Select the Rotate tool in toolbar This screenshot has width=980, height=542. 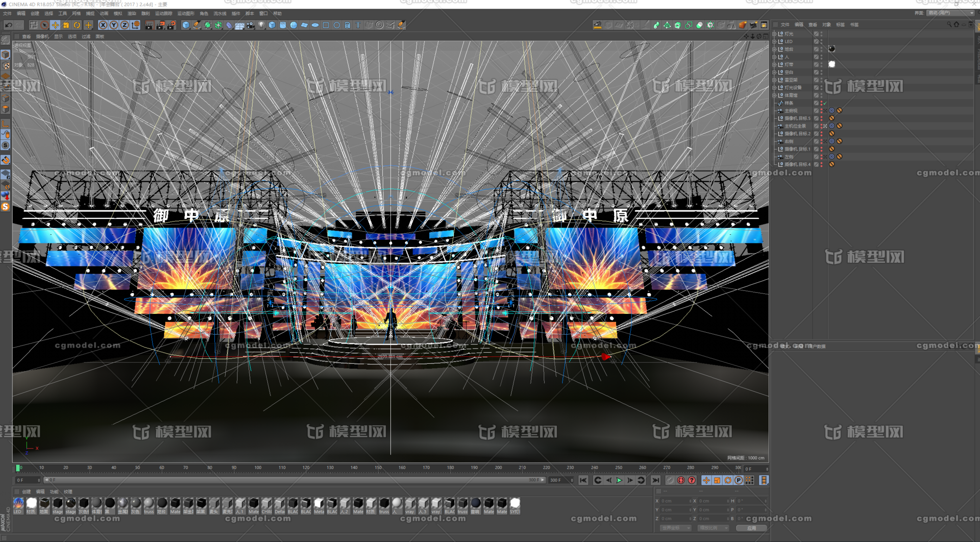point(77,25)
